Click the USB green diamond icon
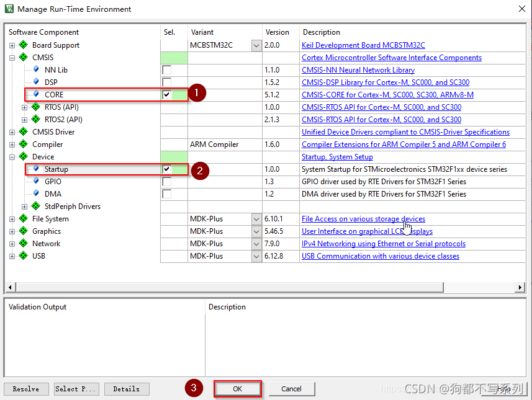532x400 pixels. (24, 256)
